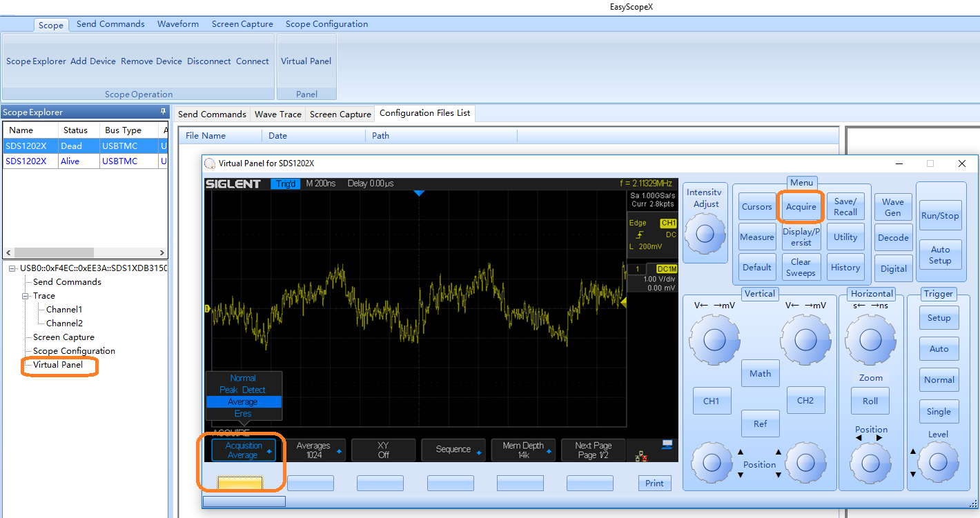Toggle the Roll mode button
This screenshot has height=518, width=980.
point(870,401)
